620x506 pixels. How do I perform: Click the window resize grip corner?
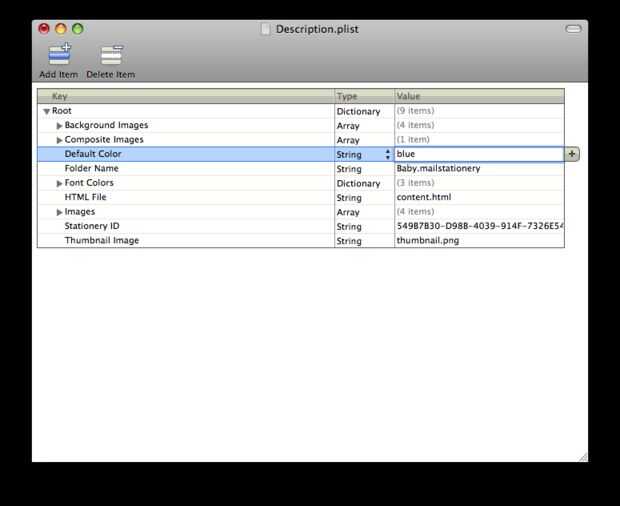[583, 457]
